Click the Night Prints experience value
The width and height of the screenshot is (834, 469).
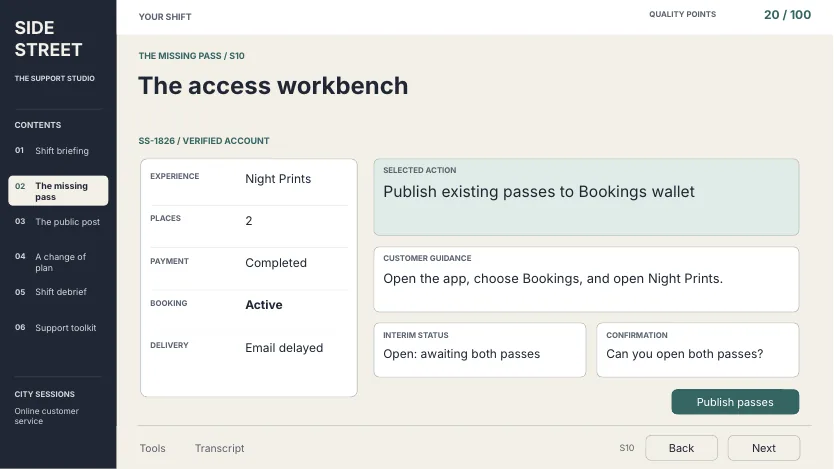pos(278,179)
